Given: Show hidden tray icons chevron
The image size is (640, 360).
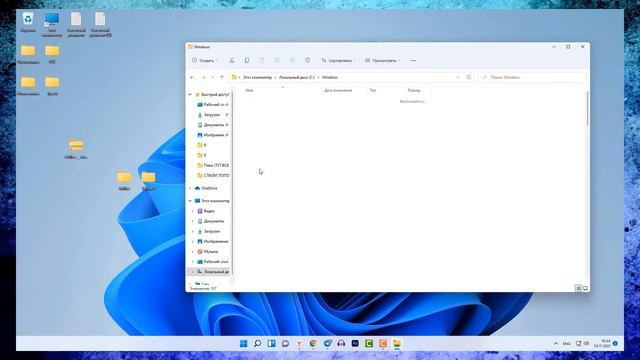Looking at the screenshot, I should (556, 344).
